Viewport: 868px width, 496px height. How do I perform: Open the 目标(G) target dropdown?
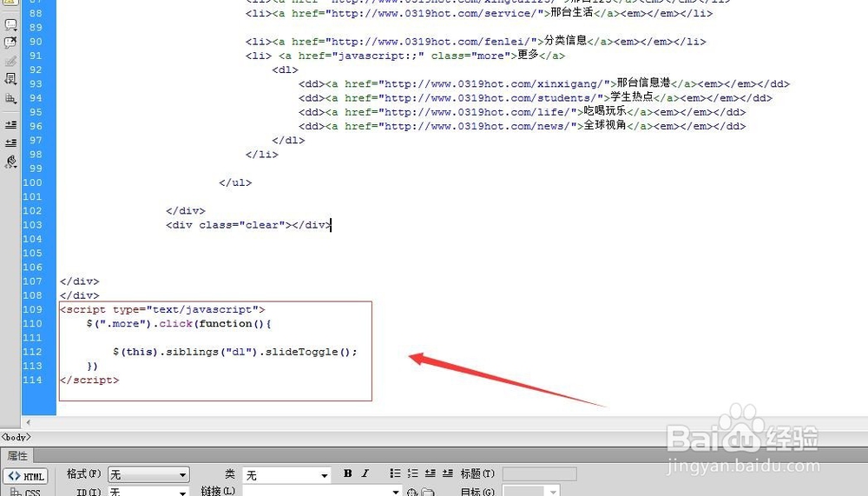531,492
